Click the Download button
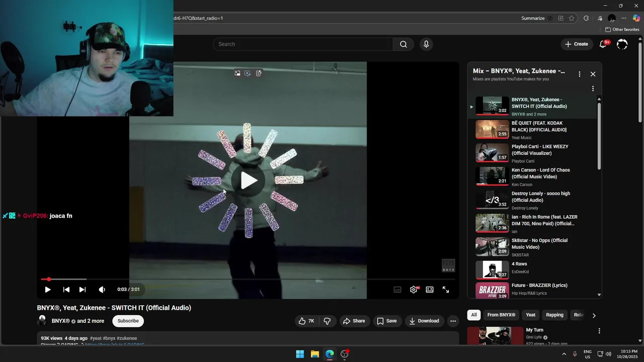 pyautogui.click(x=424, y=321)
